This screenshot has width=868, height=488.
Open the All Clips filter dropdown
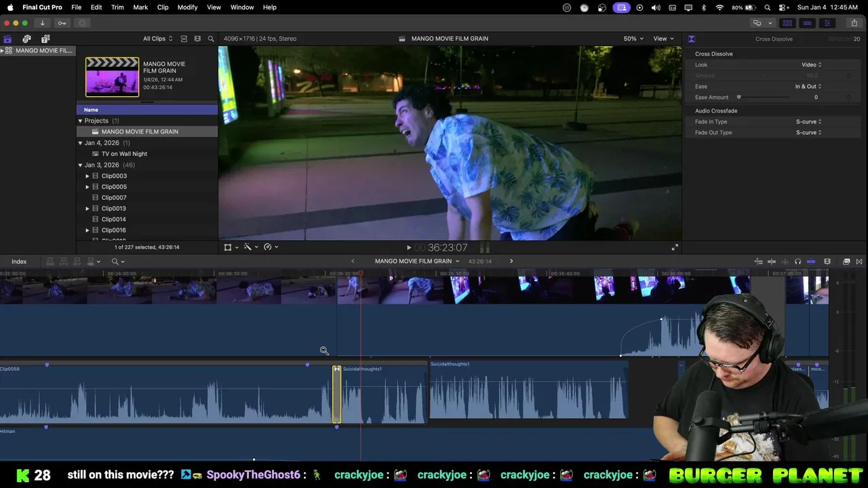coord(157,39)
